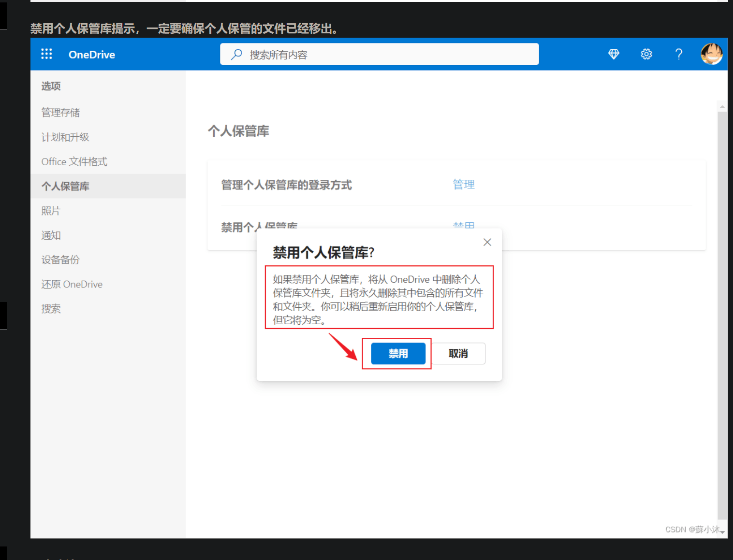Open the app launcher grid icon
The image size is (733, 560).
tap(46, 54)
